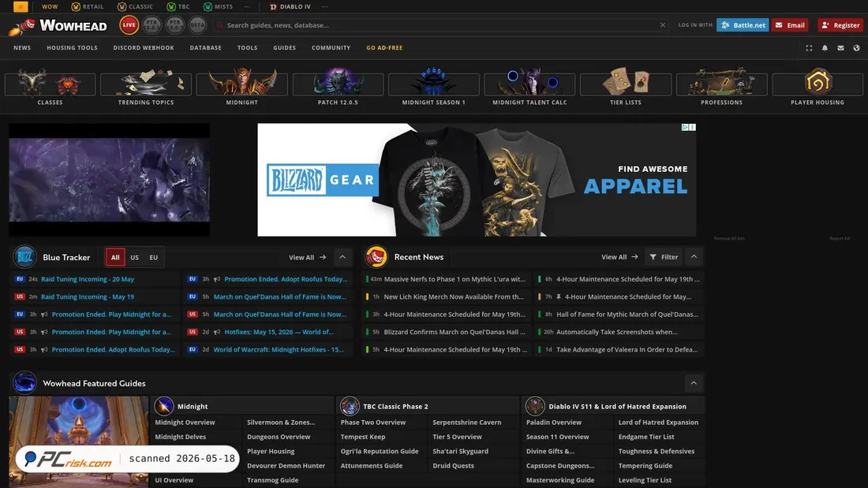Click View All in Recent News
This screenshot has width=868, height=488.
[x=619, y=257]
